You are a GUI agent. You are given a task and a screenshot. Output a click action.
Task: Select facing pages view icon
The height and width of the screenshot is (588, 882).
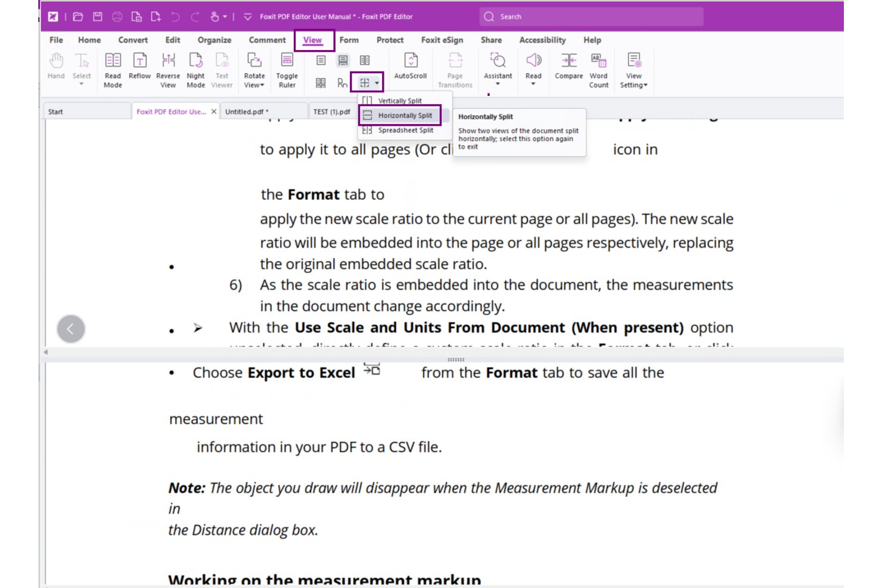click(x=365, y=60)
